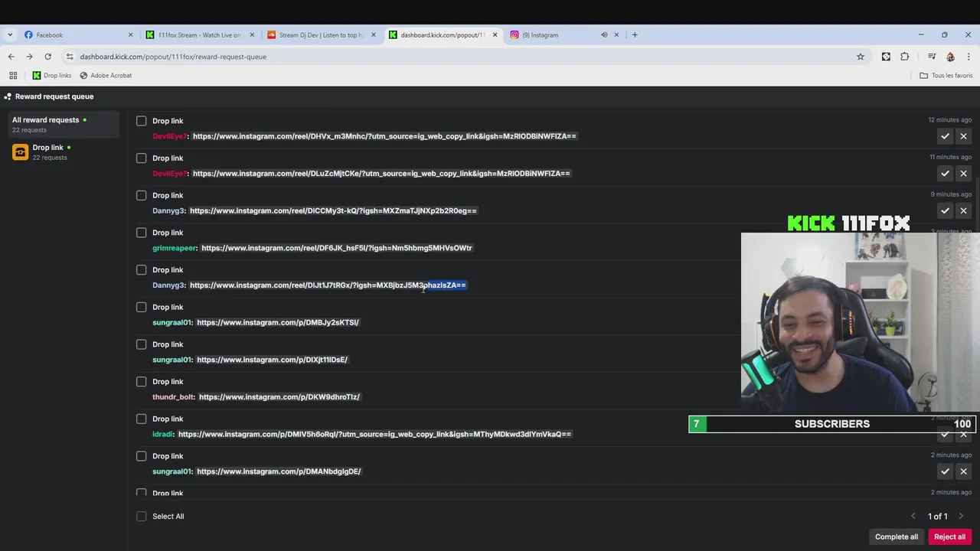The height and width of the screenshot is (551, 980).
Task: Check the box for sungraal01's DIXjt11IDsE request
Action: tap(142, 344)
